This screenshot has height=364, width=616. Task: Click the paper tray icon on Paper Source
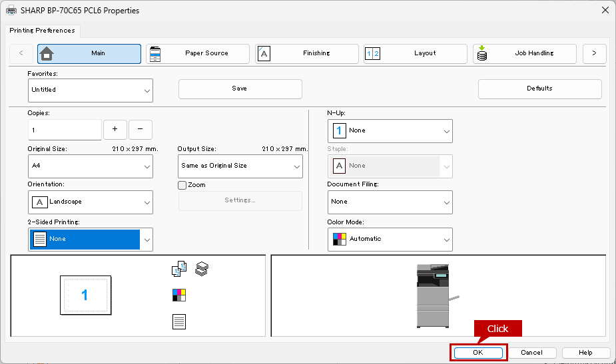(x=155, y=54)
